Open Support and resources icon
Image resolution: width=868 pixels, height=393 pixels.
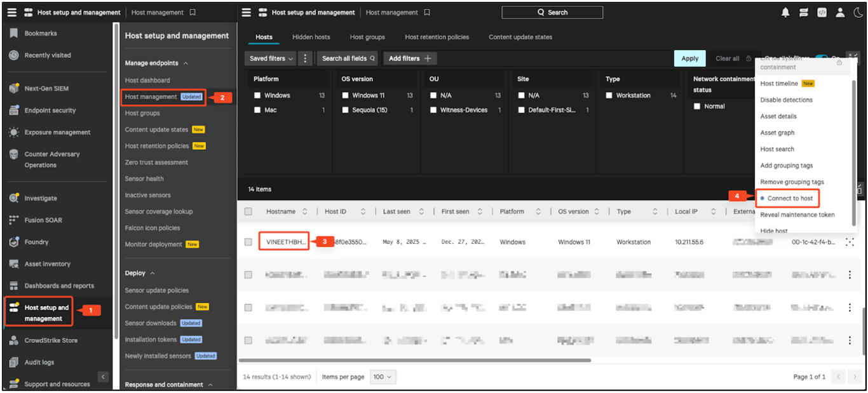pyautogui.click(x=14, y=383)
